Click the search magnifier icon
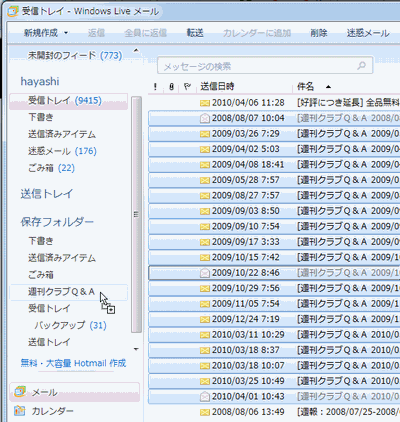 pyautogui.click(x=361, y=66)
